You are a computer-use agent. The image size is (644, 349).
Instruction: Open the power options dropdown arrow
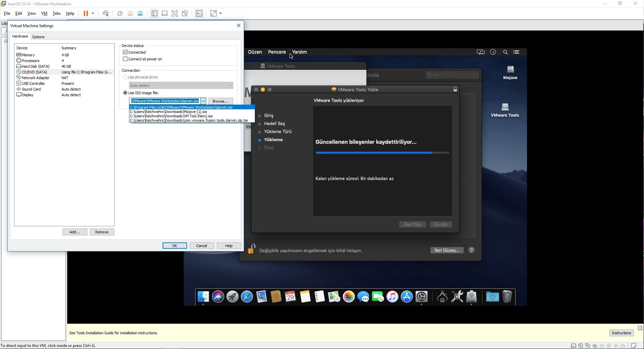pos(93,13)
